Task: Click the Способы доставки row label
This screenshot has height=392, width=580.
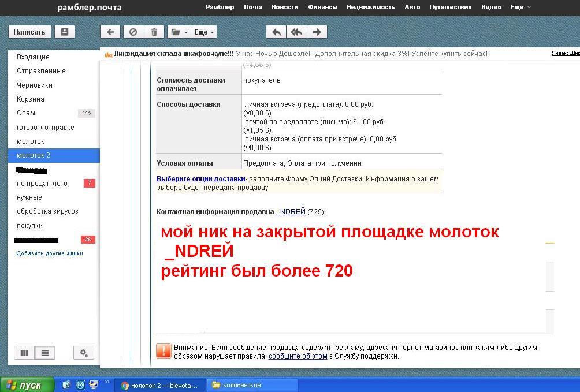Action: pyautogui.click(x=189, y=104)
